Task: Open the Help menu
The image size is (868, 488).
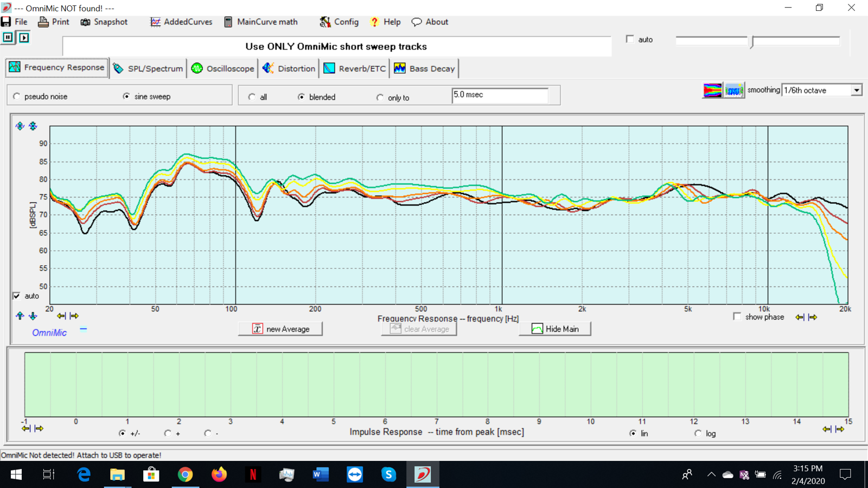Action: tap(385, 22)
